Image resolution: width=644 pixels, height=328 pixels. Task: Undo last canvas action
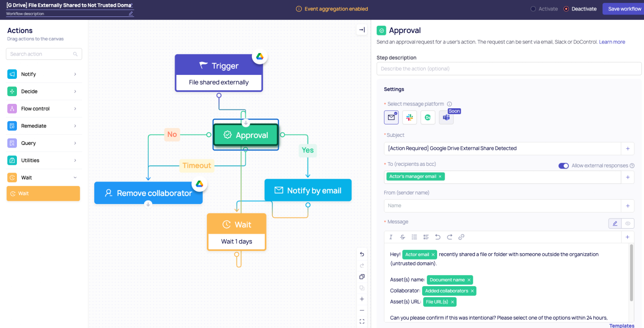[x=362, y=254]
